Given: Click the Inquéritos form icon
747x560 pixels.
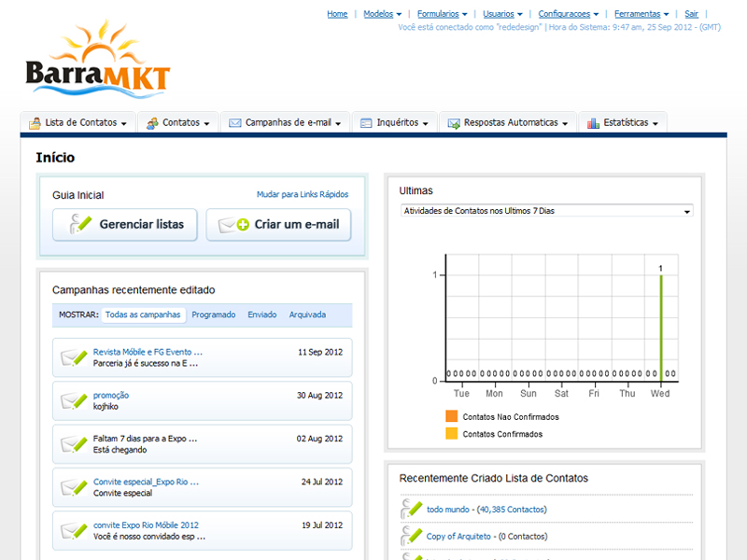Looking at the screenshot, I should [x=366, y=123].
